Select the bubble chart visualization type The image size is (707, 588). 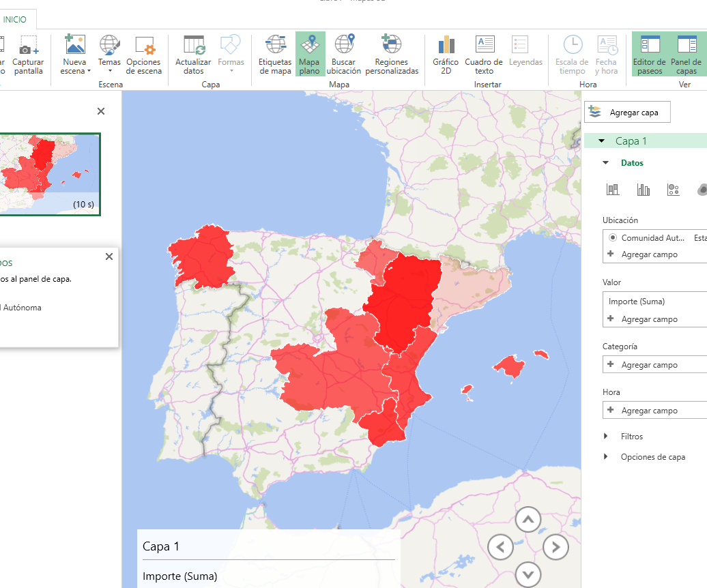(674, 190)
